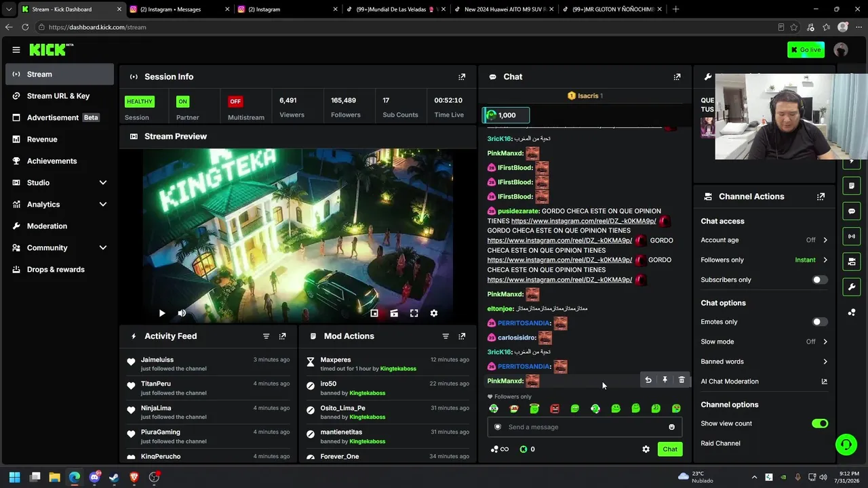This screenshot has width=868, height=488.
Task: Click user iro50 in Mod Actions
Action: pyautogui.click(x=328, y=384)
